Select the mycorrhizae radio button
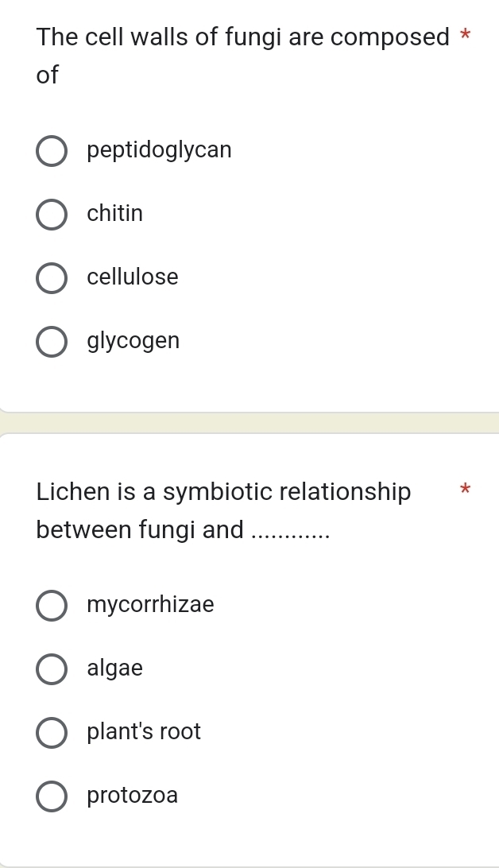Viewport: 499px width, 868px height. point(51,606)
